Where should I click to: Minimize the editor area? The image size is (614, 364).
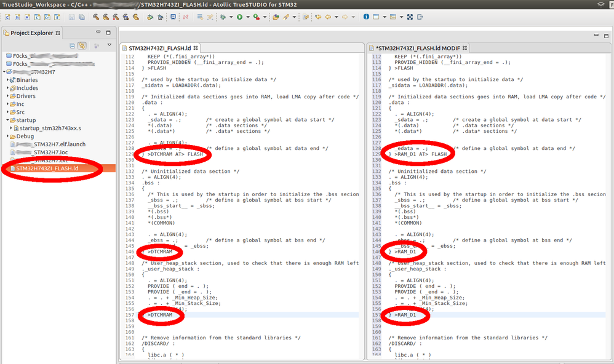[596, 35]
